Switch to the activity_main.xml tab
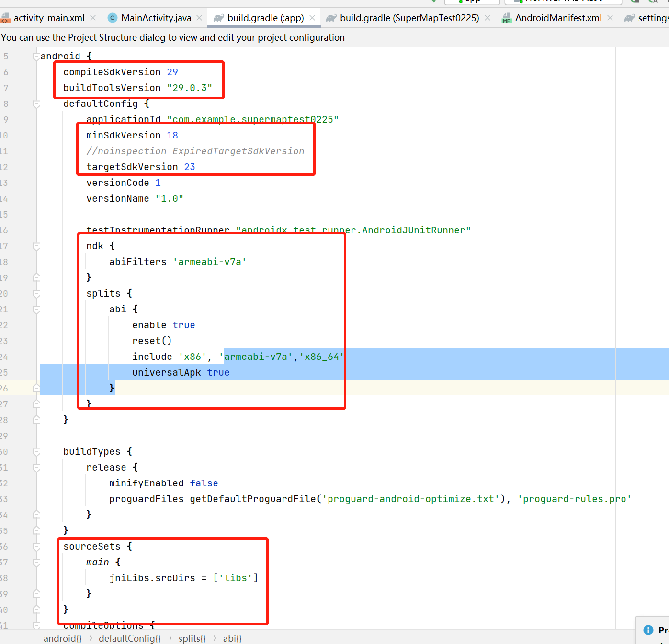669x644 pixels. tap(49, 18)
